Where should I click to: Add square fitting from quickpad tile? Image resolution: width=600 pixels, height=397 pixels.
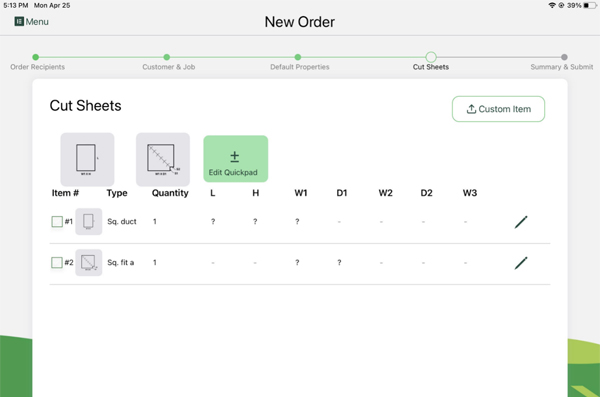(x=163, y=159)
